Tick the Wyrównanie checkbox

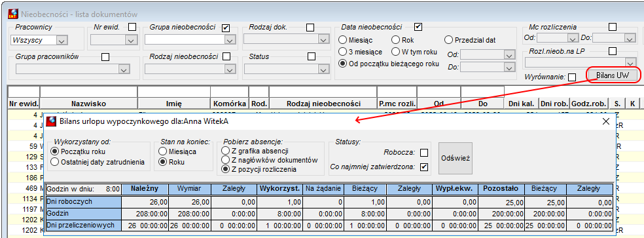point(572,77)
